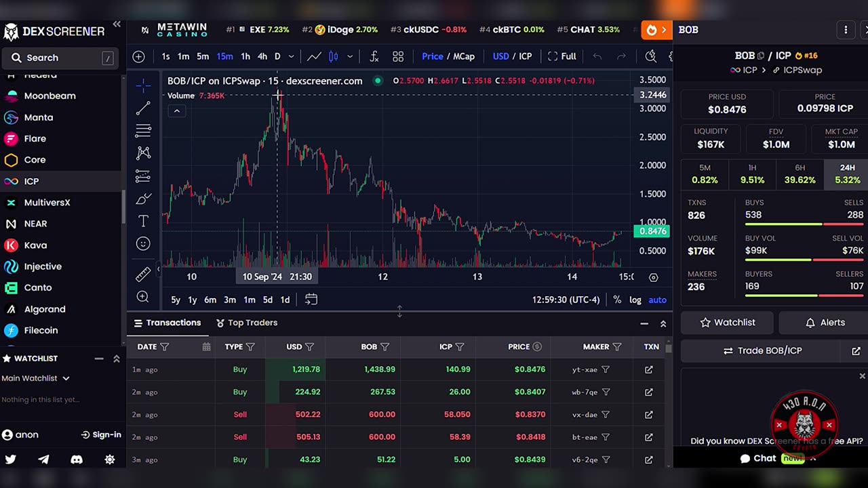This screenshot has height=488, width=868.
Task: Open the Telegram link icon in sidebar
Action: 43,460
